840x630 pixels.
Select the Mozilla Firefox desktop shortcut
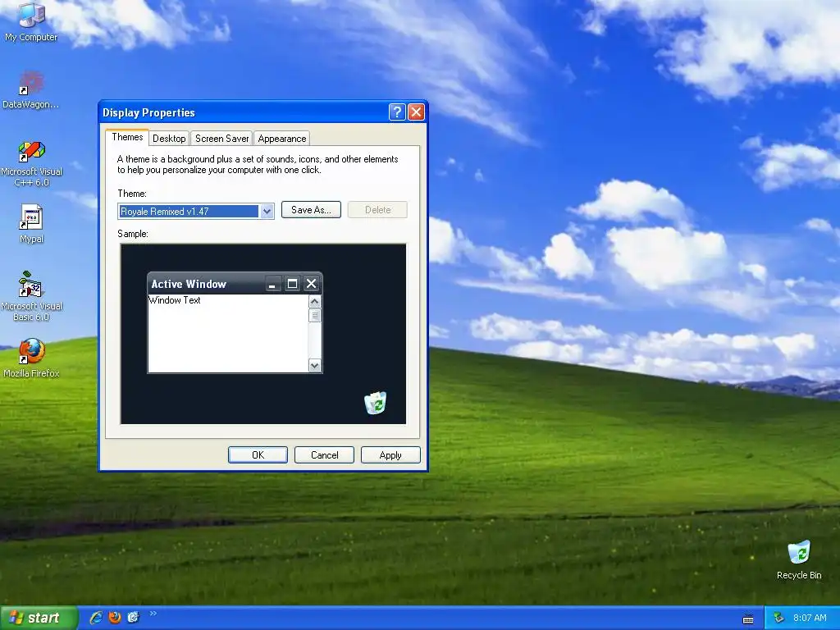pyautogui.click(x=31, y=358)
